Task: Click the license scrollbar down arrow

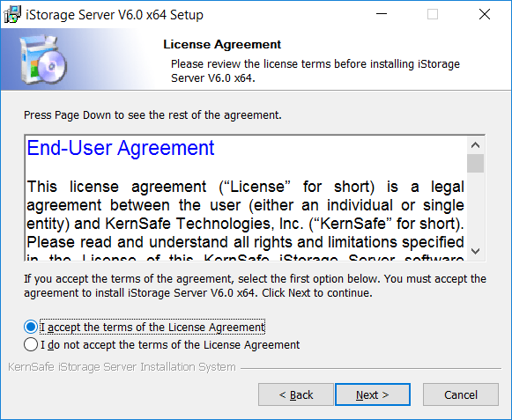Action: pyautogui.click(x=476, y=251)
